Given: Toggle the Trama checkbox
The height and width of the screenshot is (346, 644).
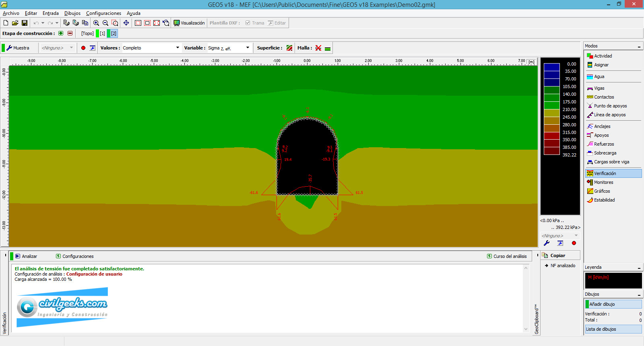Looking at the screenshot, I should [x=248, y=23].
